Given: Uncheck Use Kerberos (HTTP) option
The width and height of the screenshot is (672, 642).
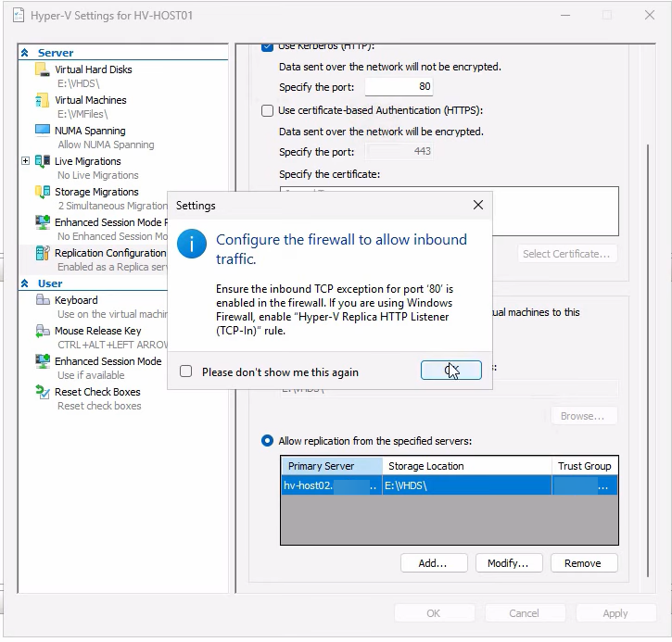Looking at the screenshot, I should point(267,46).
